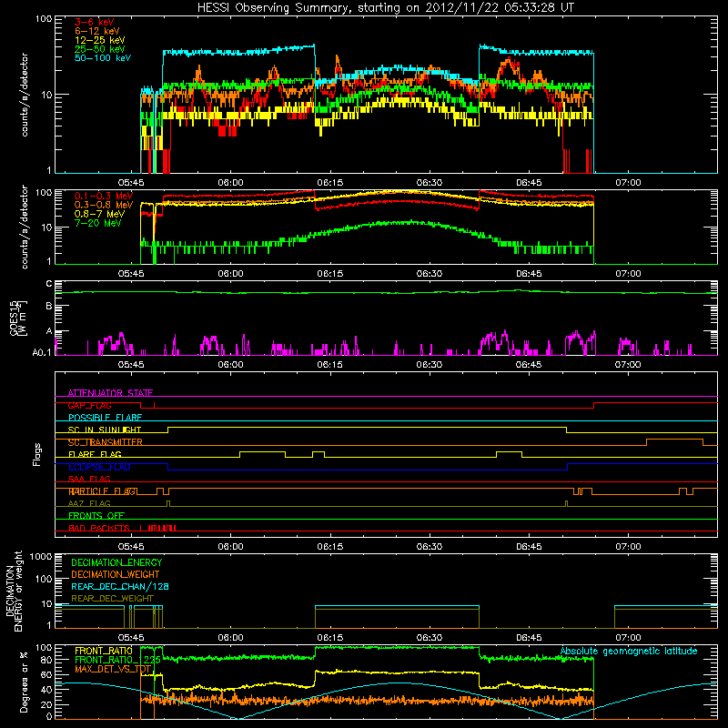
Task: Click the Degrees or % axis title
Action: (x=24, y=682)
